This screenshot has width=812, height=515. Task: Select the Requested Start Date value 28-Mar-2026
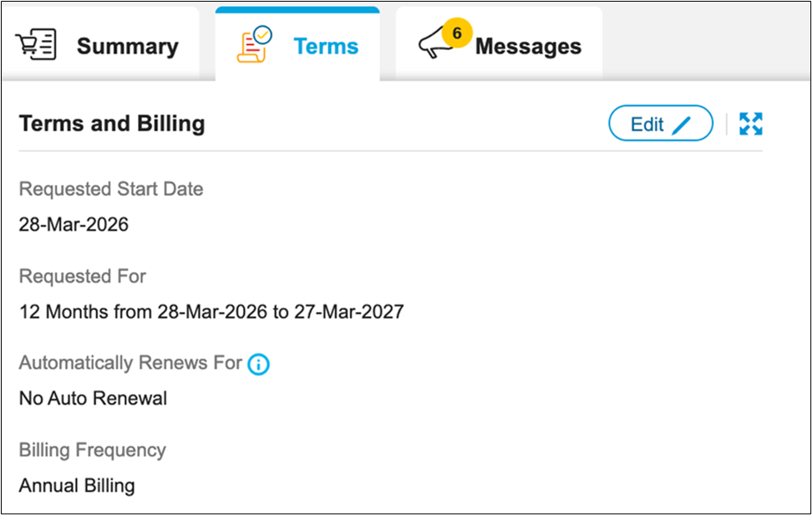click(74, 224)
